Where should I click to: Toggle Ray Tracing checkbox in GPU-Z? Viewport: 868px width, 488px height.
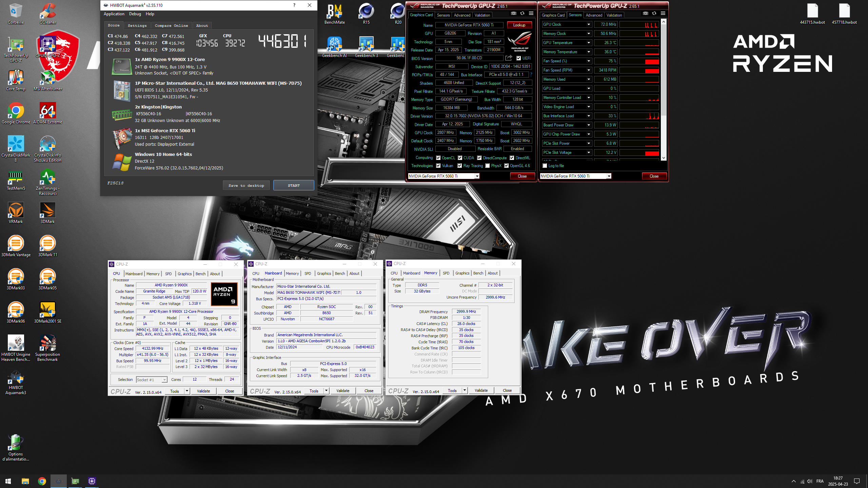tap(460, 166)
